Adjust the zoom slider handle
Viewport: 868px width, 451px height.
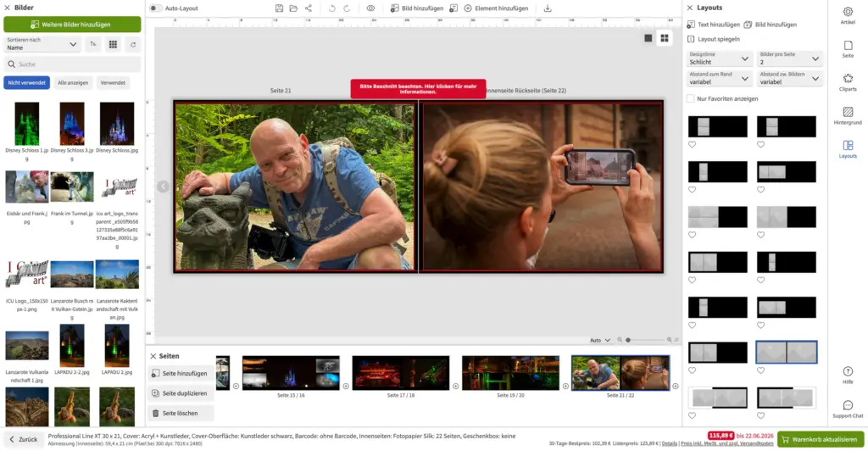pyautogui.click(x=628, y=340)
